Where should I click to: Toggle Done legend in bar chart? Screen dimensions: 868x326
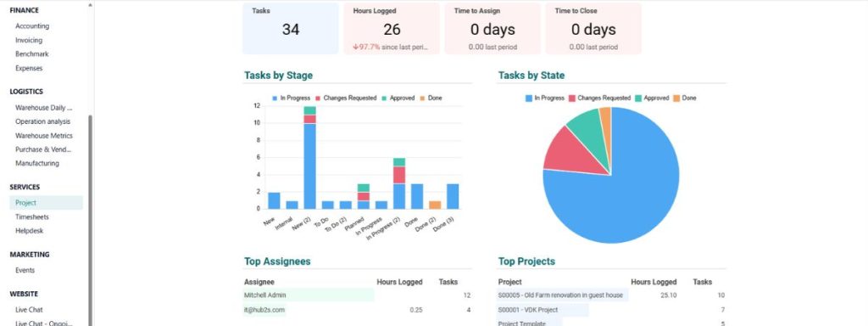pos(431,98)
